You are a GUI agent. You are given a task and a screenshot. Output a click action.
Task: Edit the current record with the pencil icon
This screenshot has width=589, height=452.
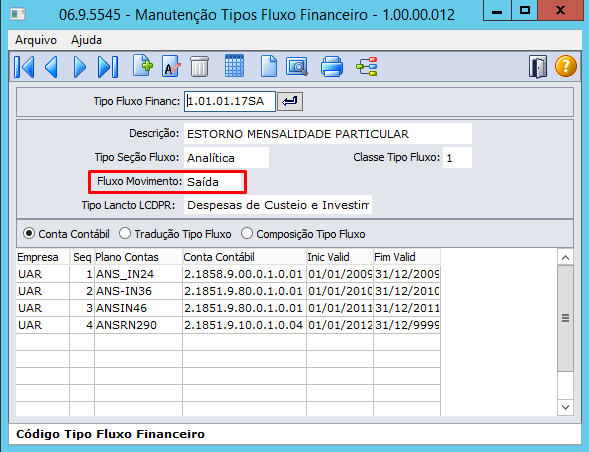tap(171, 67)
